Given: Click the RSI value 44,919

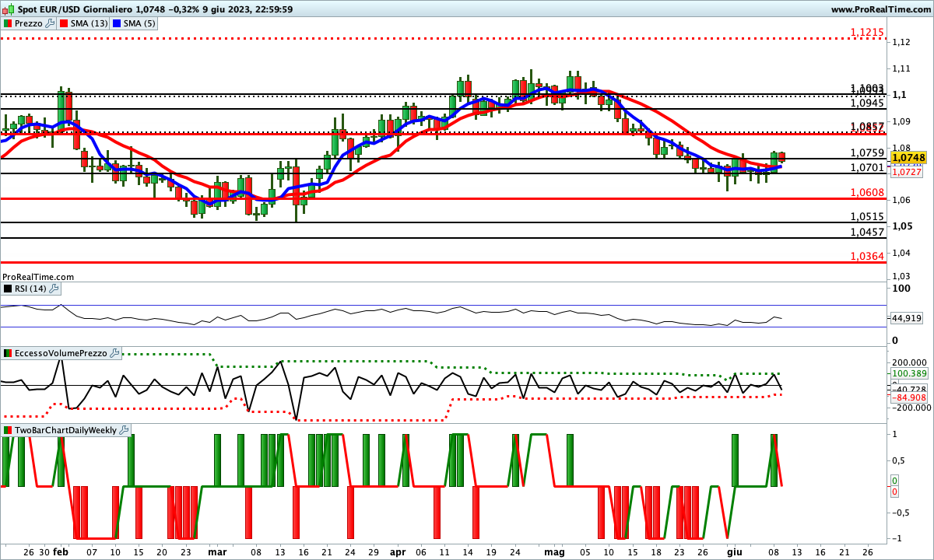Looking at the screenshot, I should click(907, 318).
